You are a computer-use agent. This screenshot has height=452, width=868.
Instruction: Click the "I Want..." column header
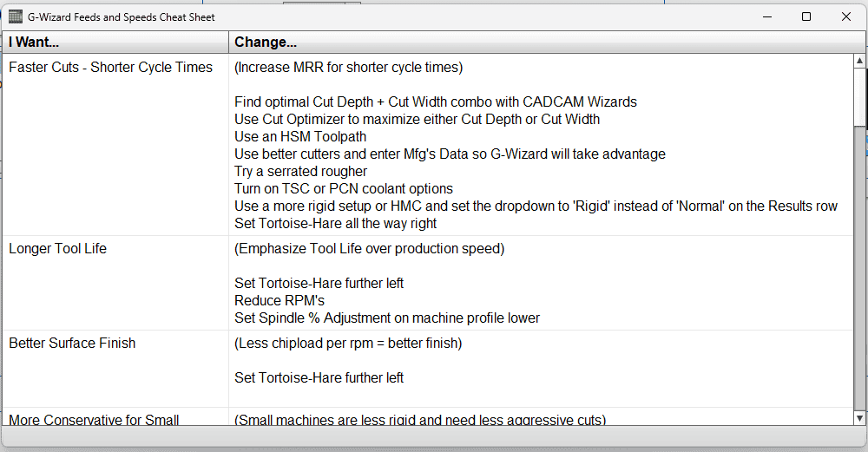115,42
